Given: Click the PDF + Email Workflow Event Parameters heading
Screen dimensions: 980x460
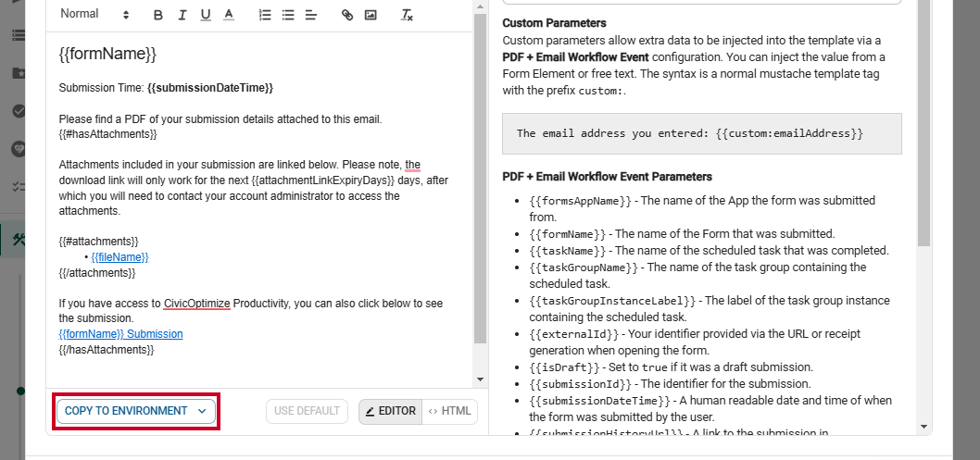Looking at the screenshot, I should pos(607,177).
